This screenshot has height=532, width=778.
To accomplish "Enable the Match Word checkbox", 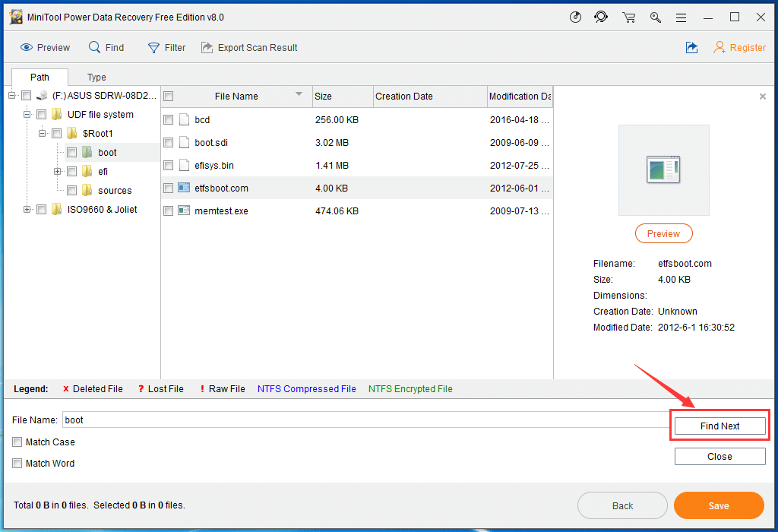I will click(x=17, y=464).
